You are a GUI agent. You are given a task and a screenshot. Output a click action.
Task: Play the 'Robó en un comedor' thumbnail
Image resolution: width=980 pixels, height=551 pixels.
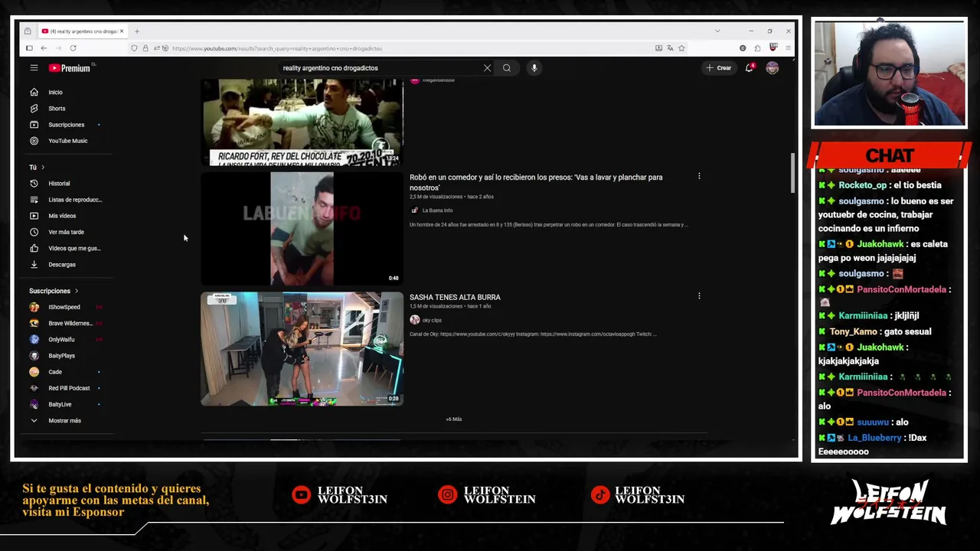[302, 228]
